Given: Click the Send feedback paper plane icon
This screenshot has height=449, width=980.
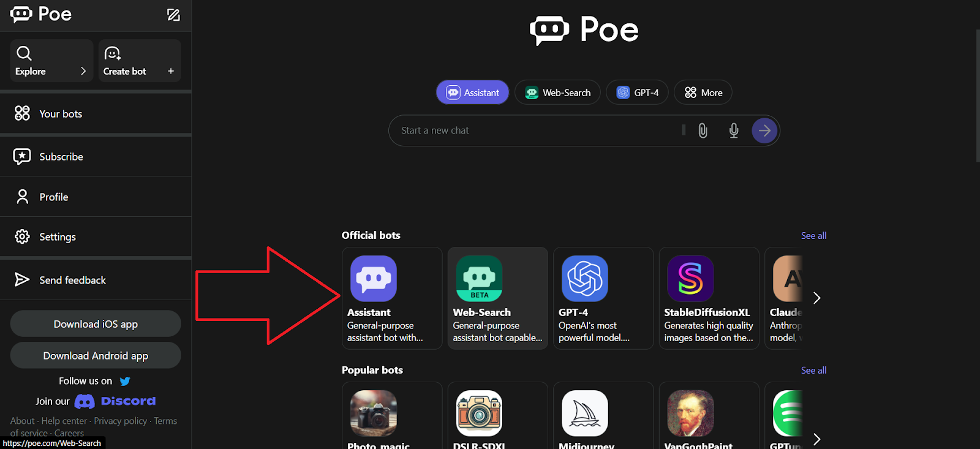Looking at the screenshot, I should click(x=22, y=279).
